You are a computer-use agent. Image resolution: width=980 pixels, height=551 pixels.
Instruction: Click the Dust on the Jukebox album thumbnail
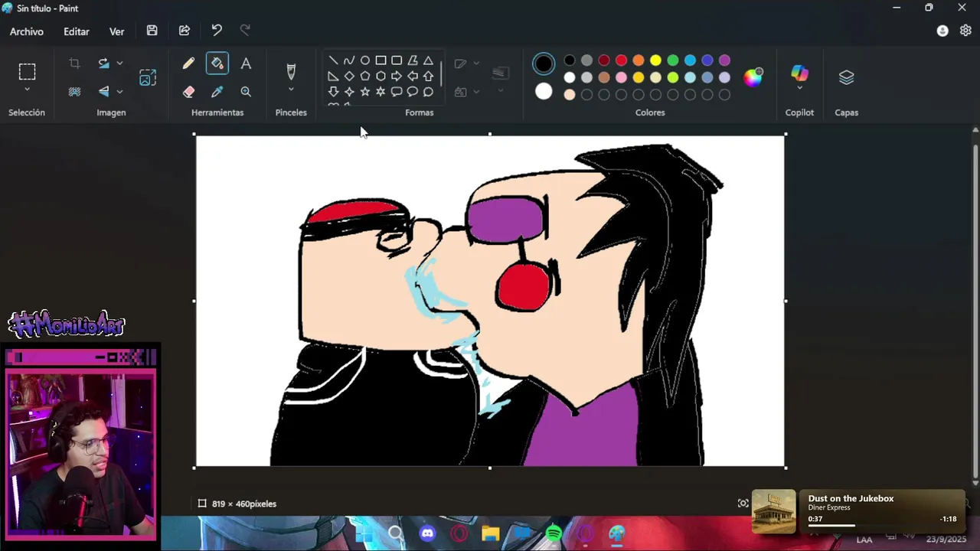coord(774,511)
